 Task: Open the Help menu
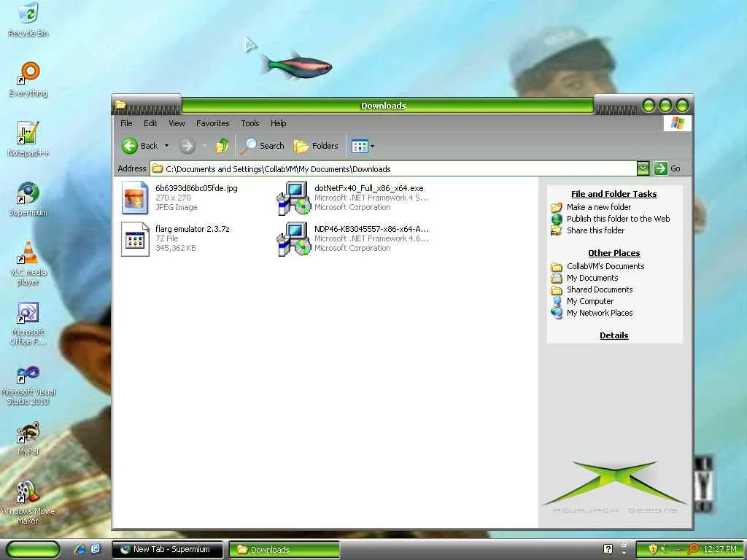click(x=278, y=123)
